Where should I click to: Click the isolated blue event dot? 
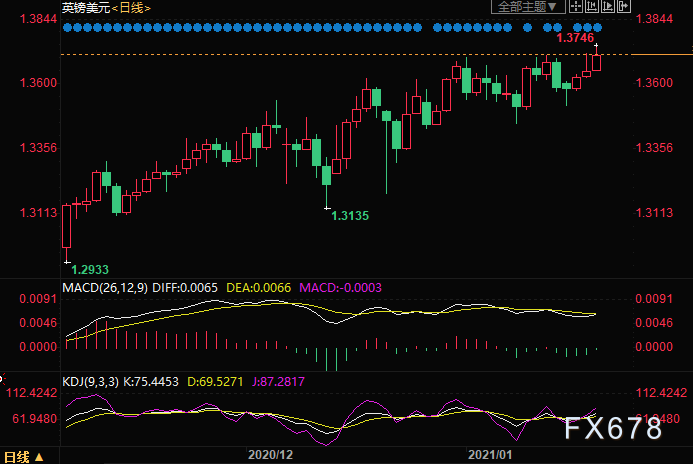pos(527,28)
